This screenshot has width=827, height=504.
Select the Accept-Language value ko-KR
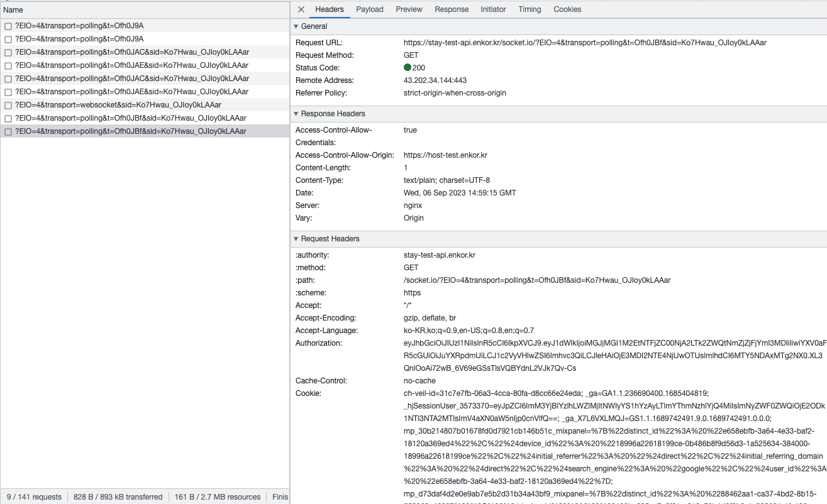(469, 331)
